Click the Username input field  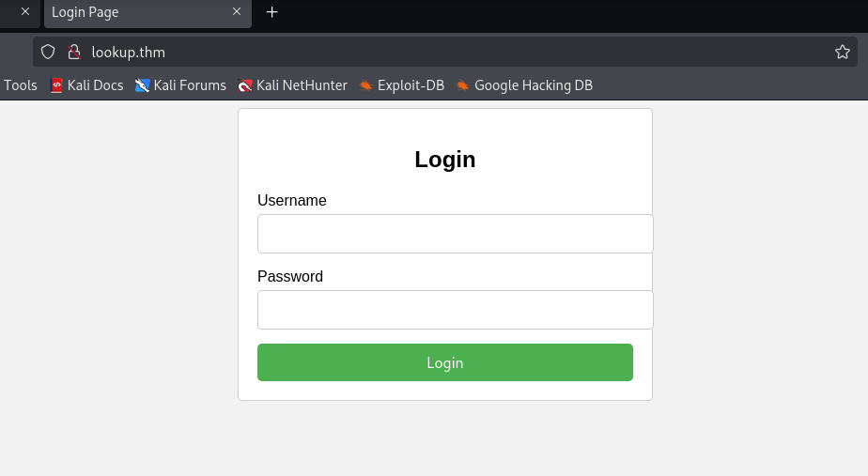coord(455,234)
